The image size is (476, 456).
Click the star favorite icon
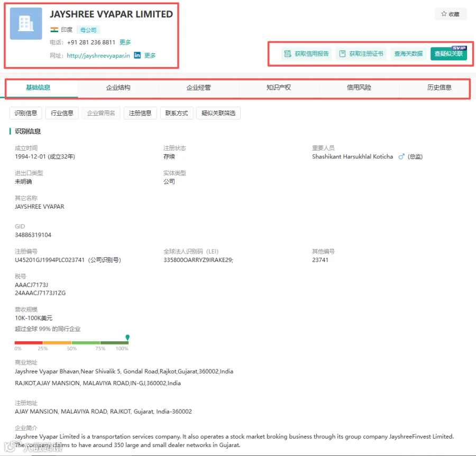tap(444, 14)
